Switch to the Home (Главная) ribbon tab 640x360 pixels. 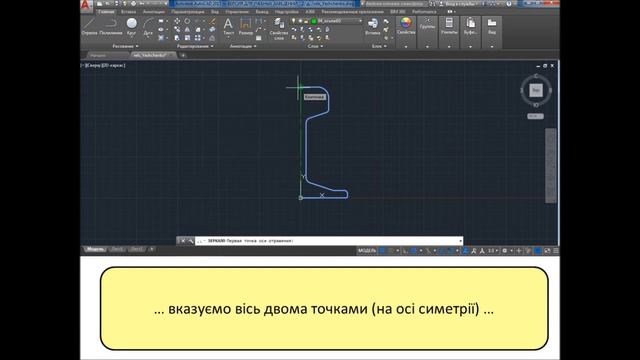[x=106, y=12]
